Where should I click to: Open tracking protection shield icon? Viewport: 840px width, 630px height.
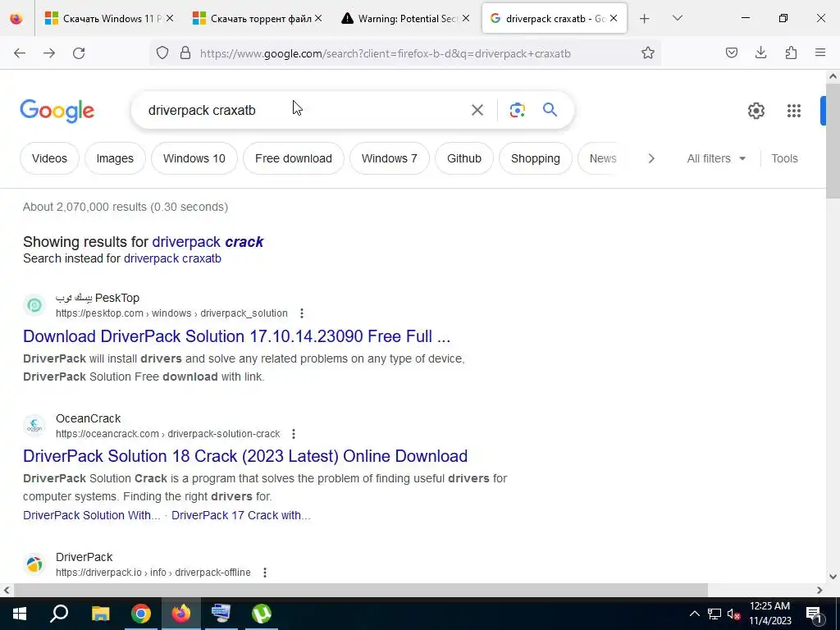click(x=162, y=53)
